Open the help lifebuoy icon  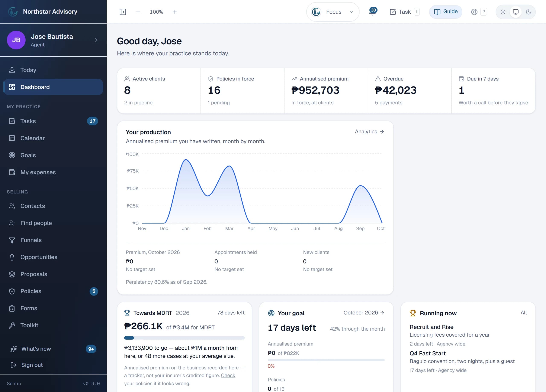(x=474, y=12)
